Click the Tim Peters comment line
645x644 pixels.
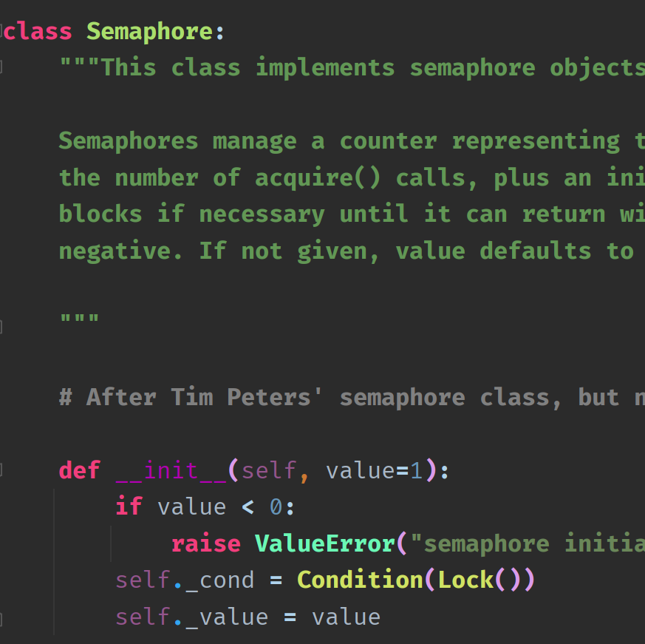(352, 397)
